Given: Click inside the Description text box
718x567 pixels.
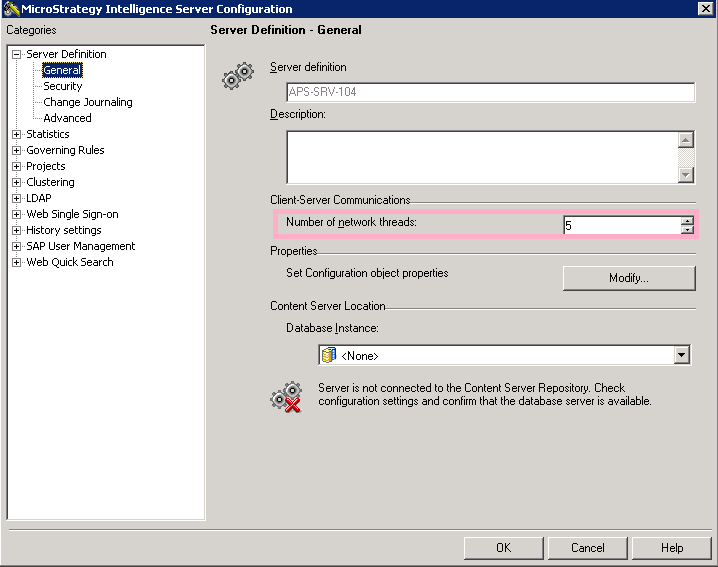Looking at the screenshot, I should [x=480, y=157].
